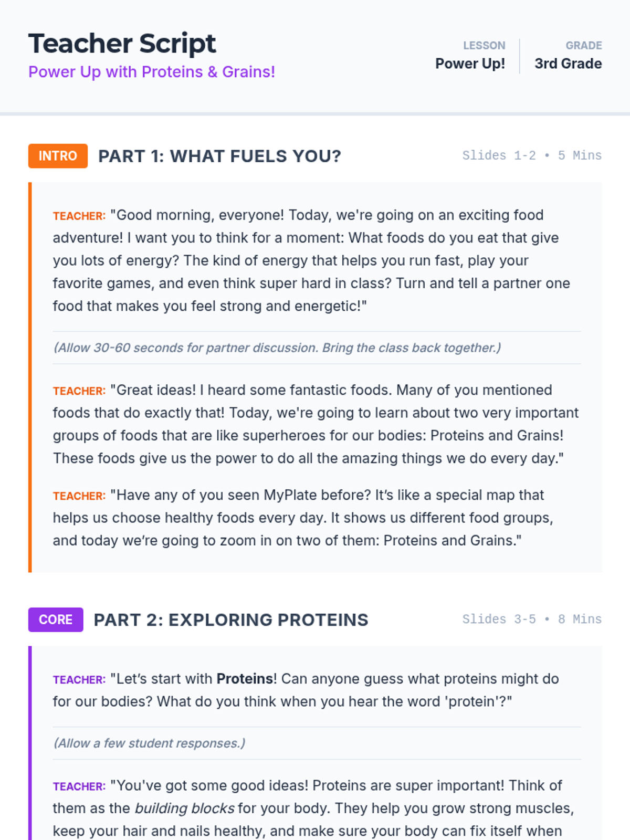This screenshot has height=840, width=630.
Task: Click the "PART 2: EXPLORING PROTEINS" heading
Action: (x=231, y=619)
